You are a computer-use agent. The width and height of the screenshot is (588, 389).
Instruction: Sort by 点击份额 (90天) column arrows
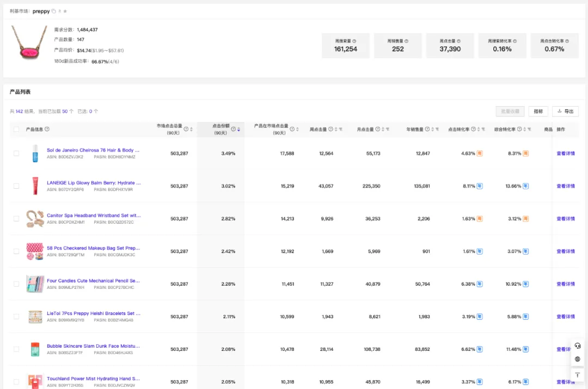pos(238,129)
